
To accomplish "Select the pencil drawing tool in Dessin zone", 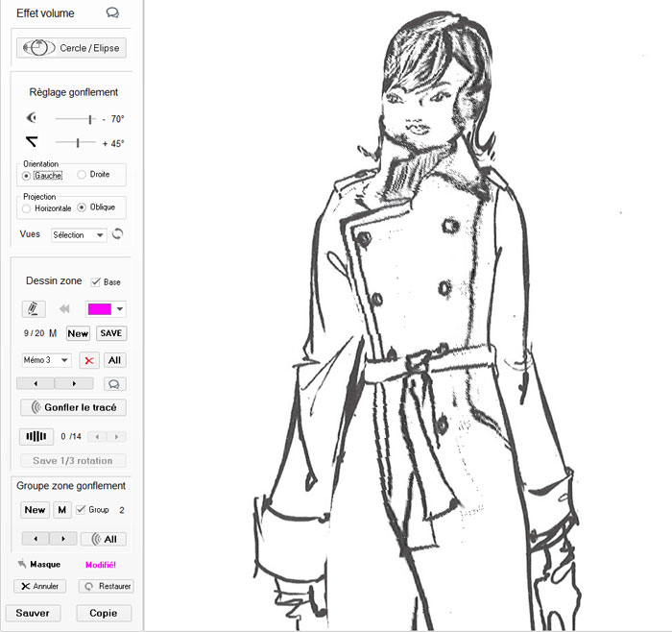I will click(34, 309).
